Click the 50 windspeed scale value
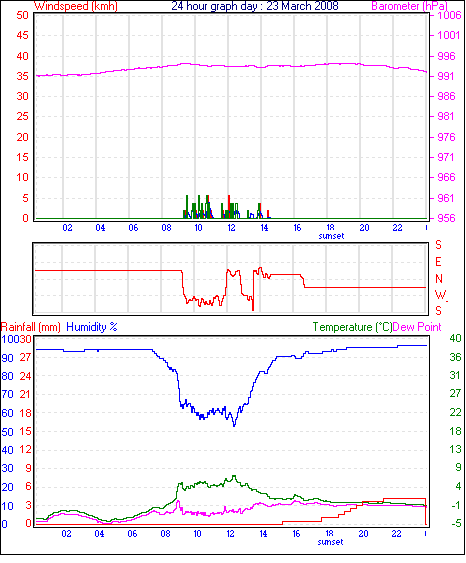Screen dimensions: 466x563 22,15
